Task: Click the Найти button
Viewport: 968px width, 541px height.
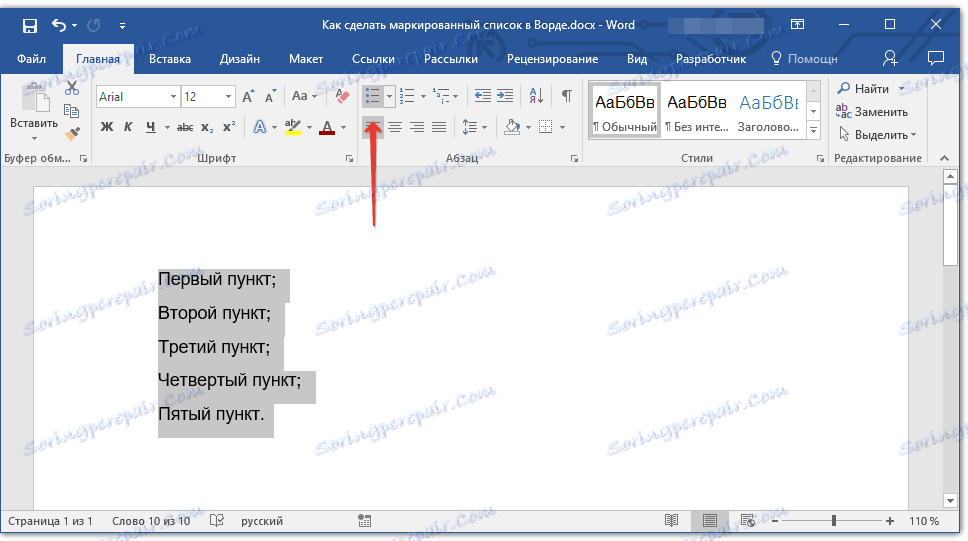Action: coord(863,88)
